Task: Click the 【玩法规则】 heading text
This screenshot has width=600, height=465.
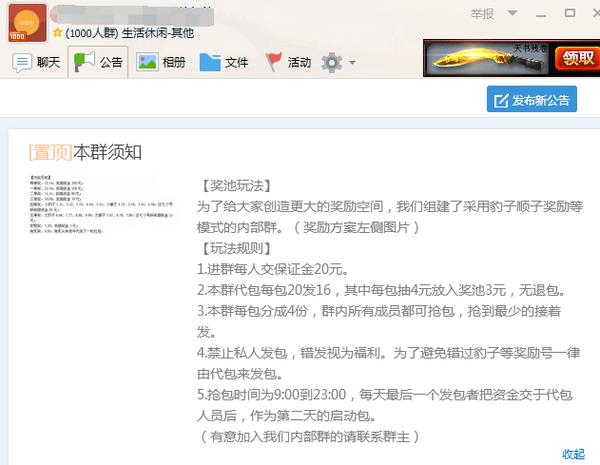Action: (x=235, y=248)
